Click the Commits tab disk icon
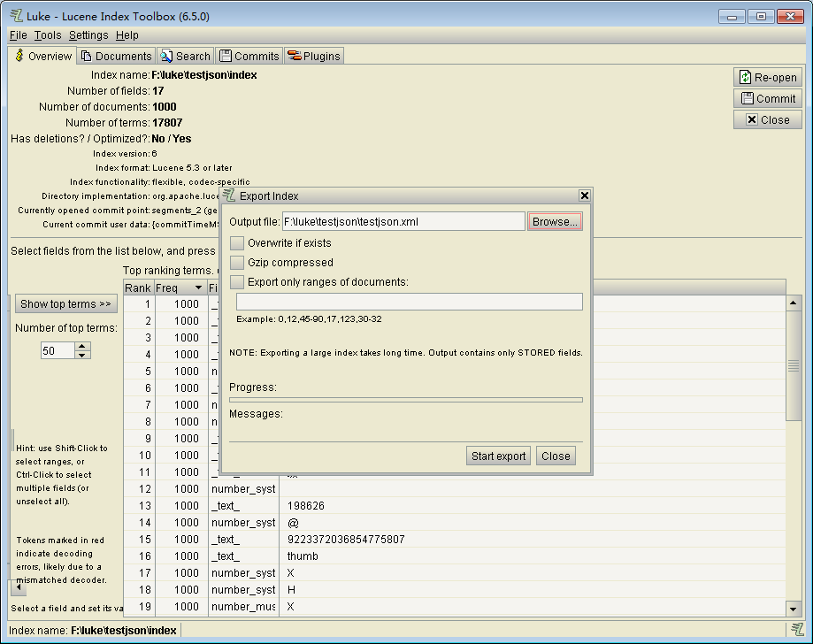This screenshot has height=644, width=813. click(226, 56)
